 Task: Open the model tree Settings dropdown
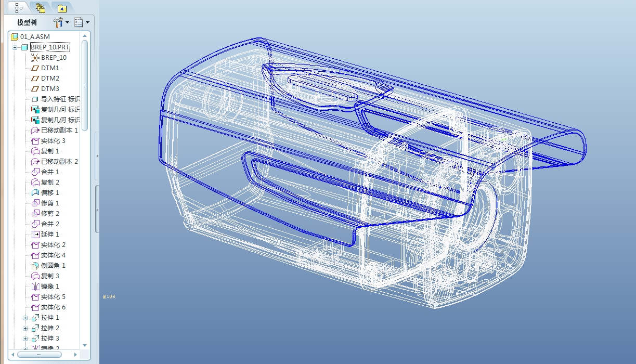(x=62, y=22)
